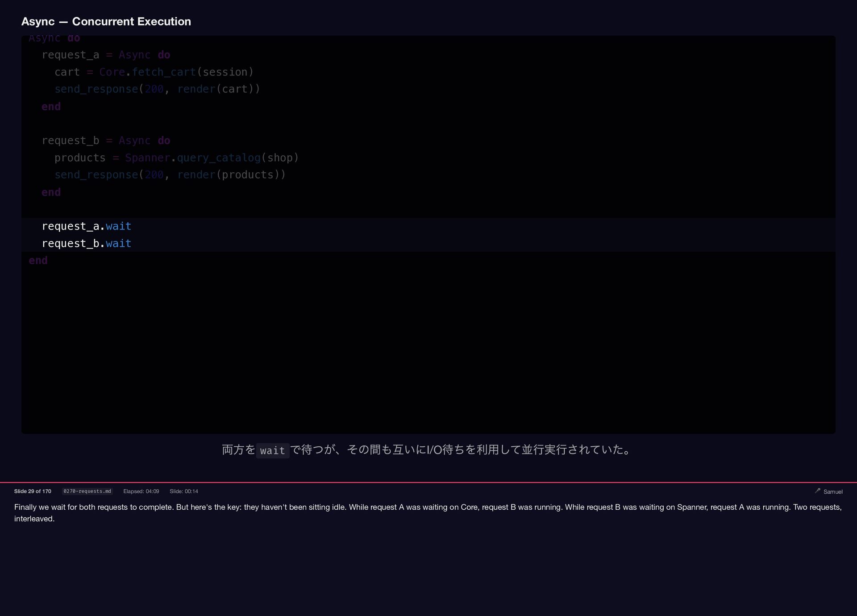Click the request_a.wait code line

pyautogui.click(x=87, y=226)
